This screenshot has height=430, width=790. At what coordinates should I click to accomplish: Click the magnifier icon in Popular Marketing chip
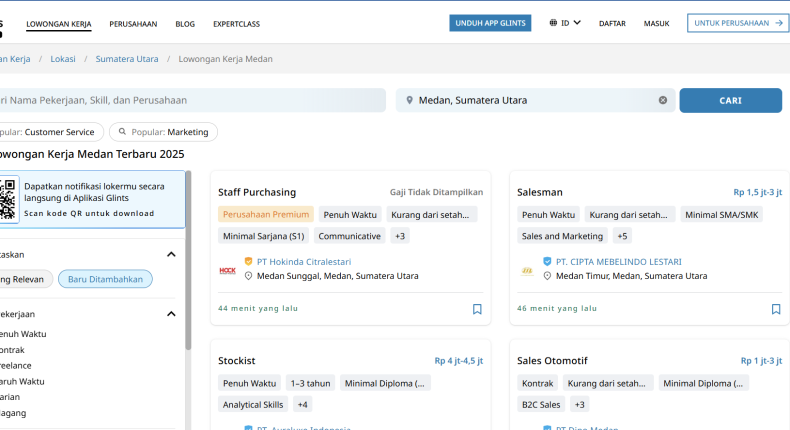[x=122, y=132]
